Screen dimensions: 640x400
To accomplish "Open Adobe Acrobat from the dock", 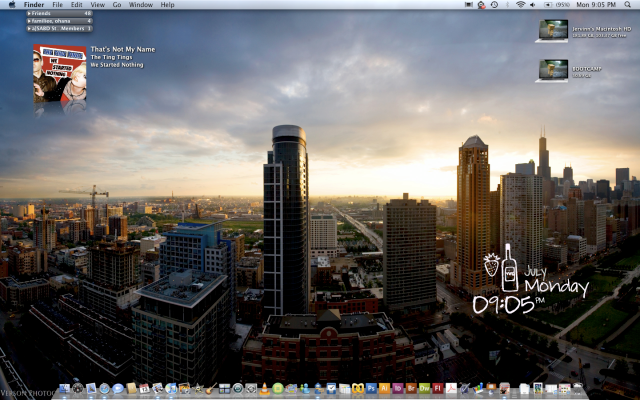I will (x=451, y=388).
